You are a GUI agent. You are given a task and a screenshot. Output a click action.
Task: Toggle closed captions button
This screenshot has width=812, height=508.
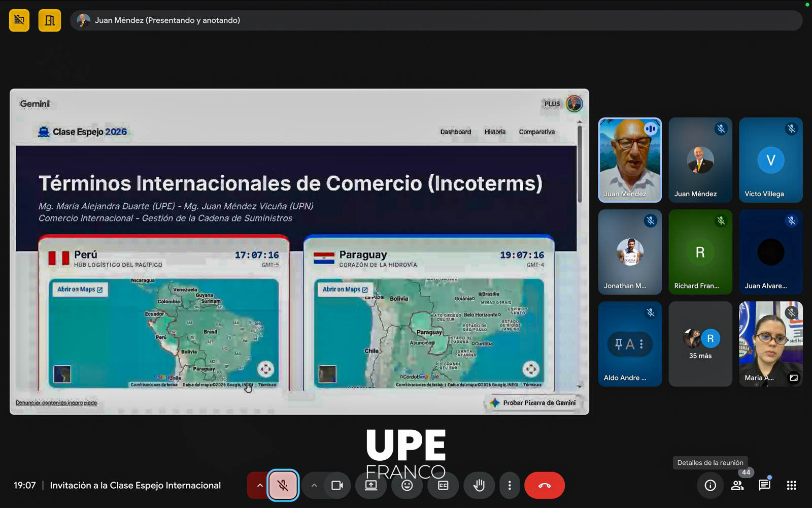[443, 486]
